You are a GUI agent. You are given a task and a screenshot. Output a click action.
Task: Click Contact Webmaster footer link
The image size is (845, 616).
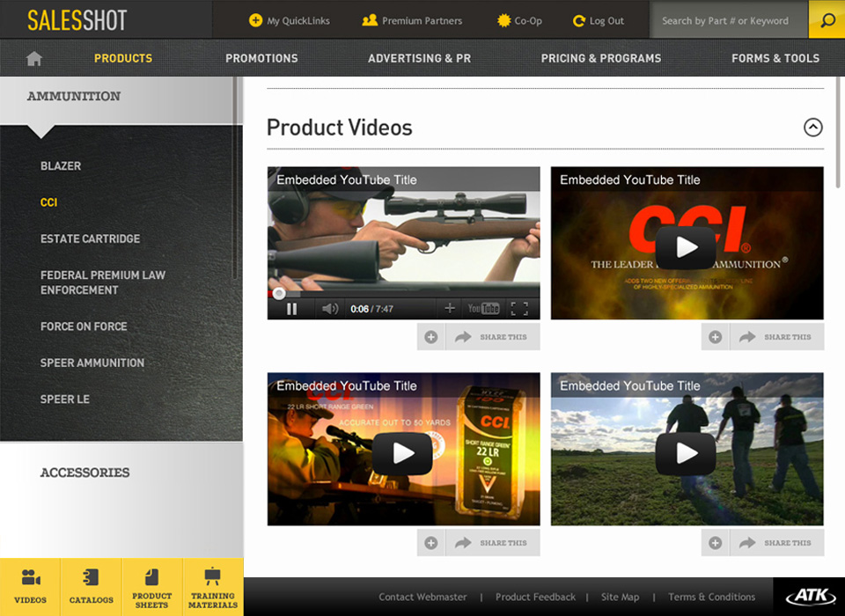tap(422, 598)
